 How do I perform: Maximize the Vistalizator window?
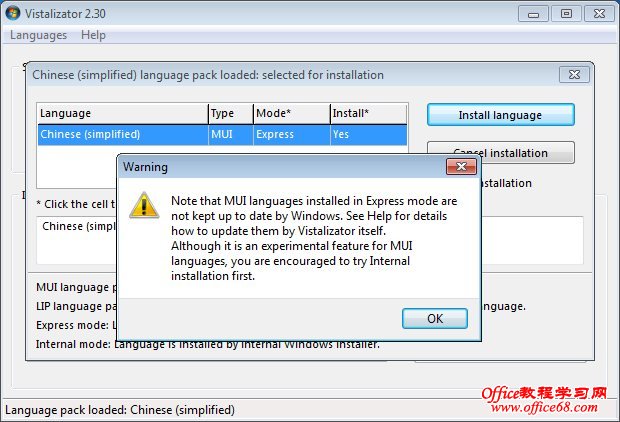pyautogui.click(x=566, y=14)
